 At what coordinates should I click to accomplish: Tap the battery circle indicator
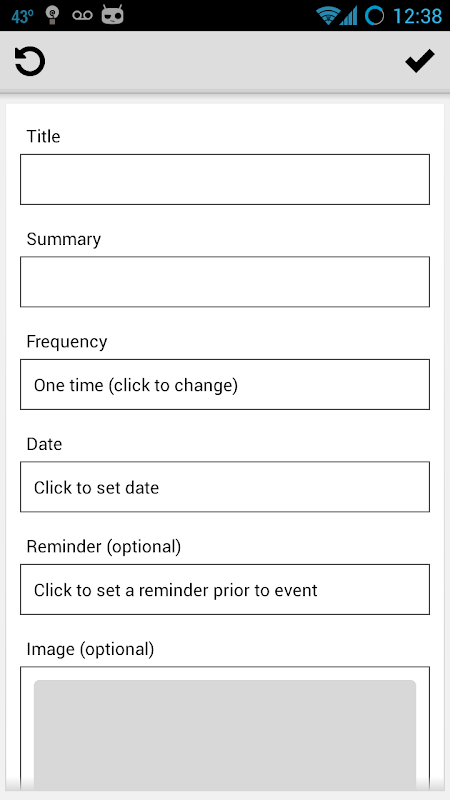374,16
